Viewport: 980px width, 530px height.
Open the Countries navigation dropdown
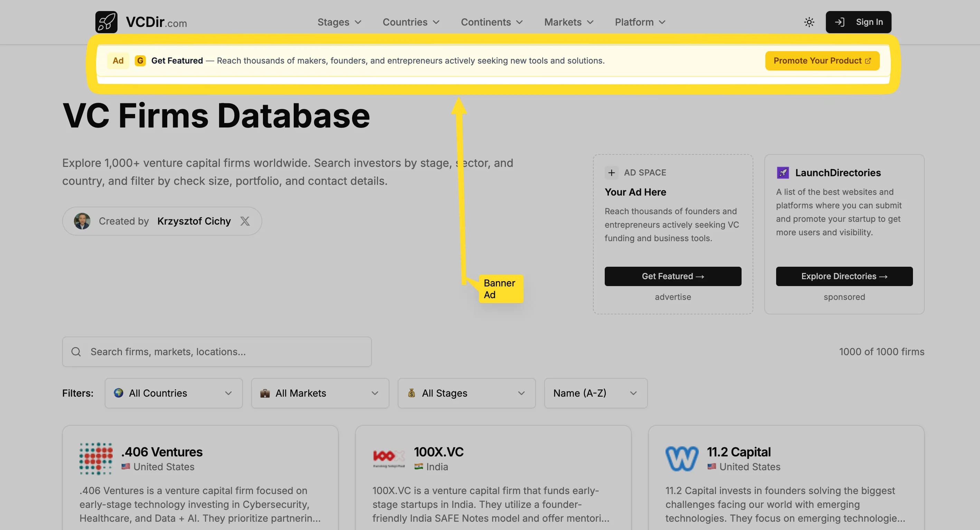coord(411,22)
